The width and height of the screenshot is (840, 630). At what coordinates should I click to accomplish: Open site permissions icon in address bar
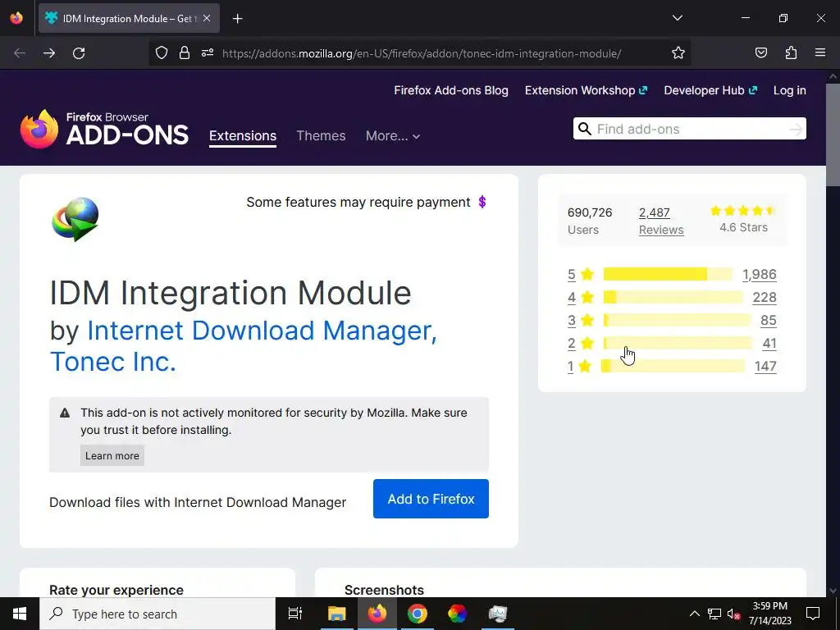point(208,53)
